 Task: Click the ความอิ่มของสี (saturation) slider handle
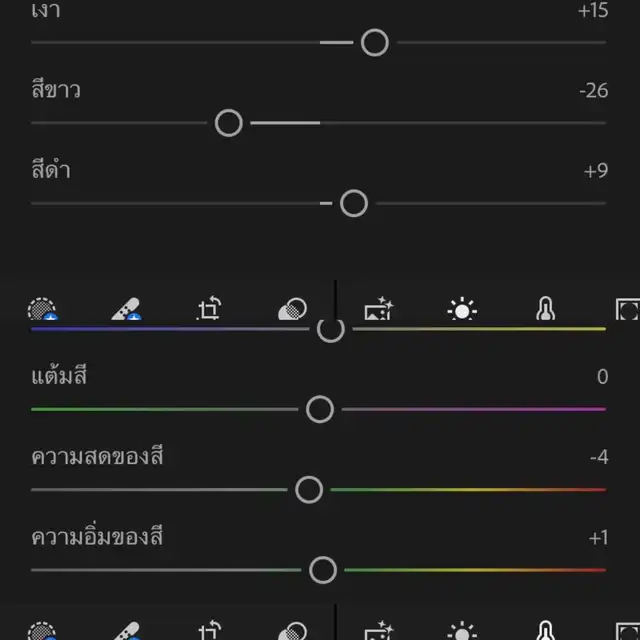click(x=322, y=570)
